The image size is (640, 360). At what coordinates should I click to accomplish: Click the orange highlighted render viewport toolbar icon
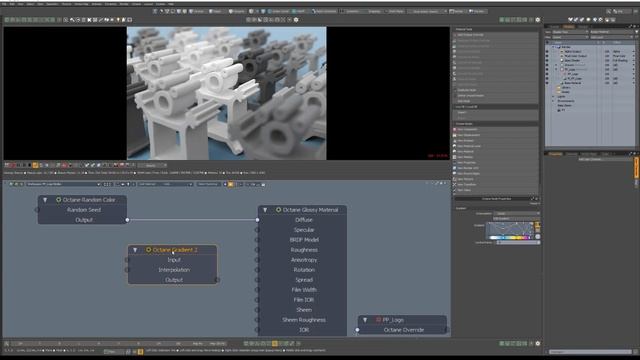click(35, 165)
